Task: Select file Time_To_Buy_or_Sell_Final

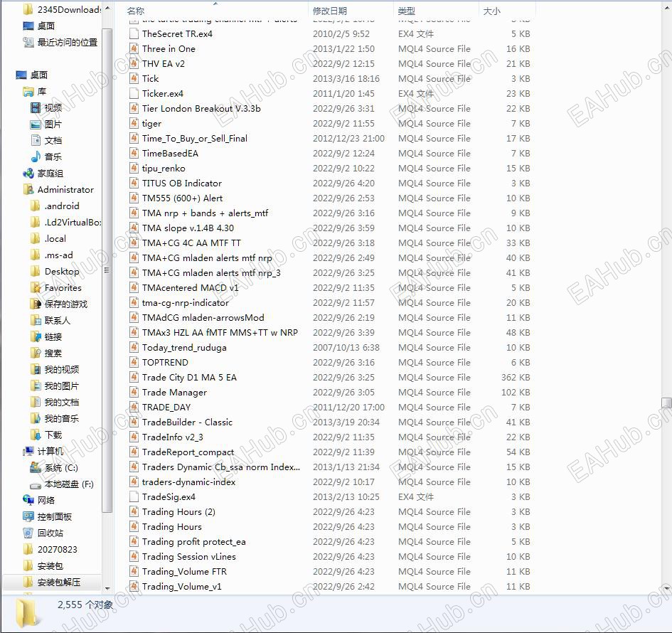Action: pos(195,138)
